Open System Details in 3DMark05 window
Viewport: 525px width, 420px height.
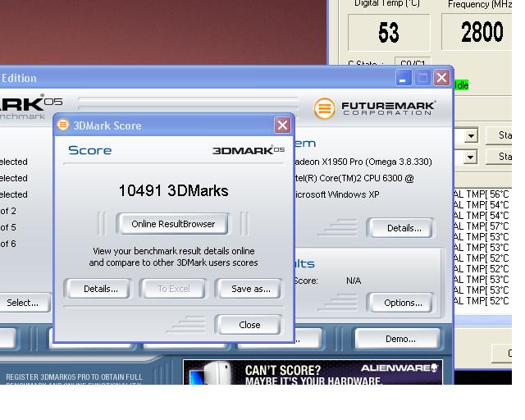(400, 228)
